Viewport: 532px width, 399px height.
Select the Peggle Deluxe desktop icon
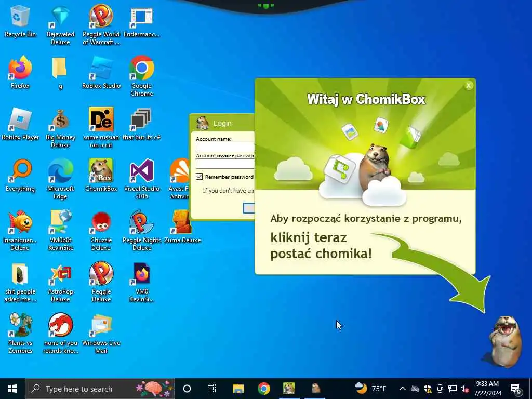101,283
